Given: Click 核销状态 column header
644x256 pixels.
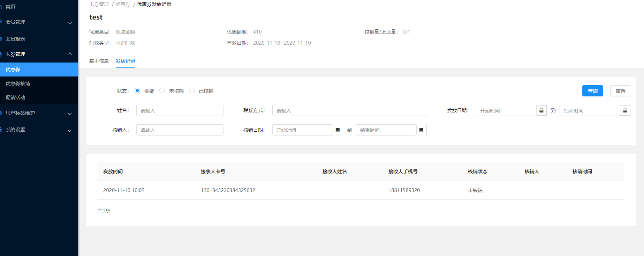Looking at the screenshot, I should pos(478,171).
